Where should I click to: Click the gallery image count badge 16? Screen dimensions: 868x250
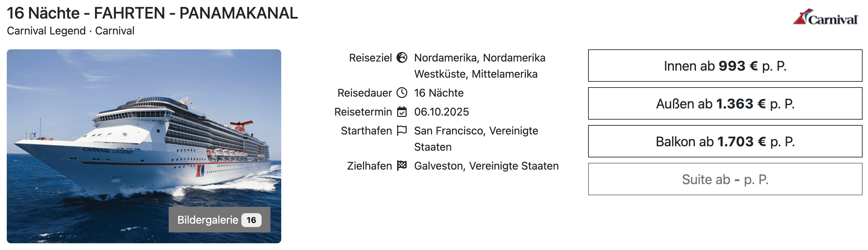click(x=251, y=220)
